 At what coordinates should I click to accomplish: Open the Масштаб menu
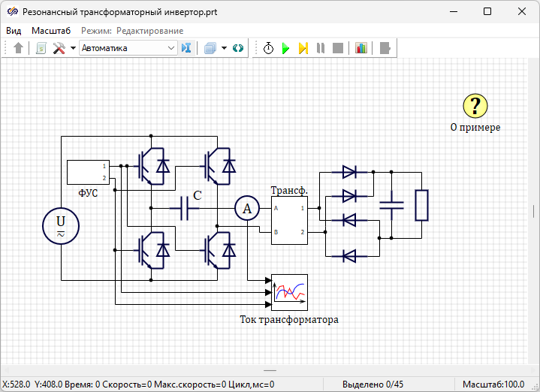(x=51, y=31)
